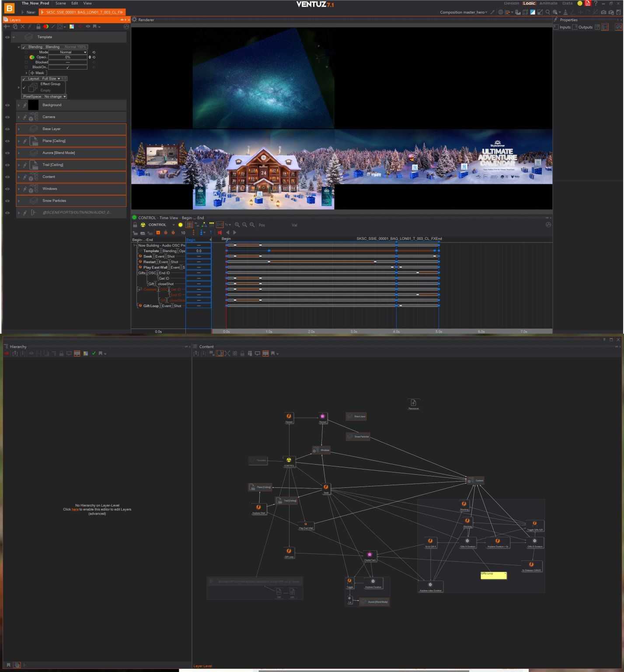624x672 pixels.
Task: Click the Opacity value field showing 0%
Action: coord(68,57)
